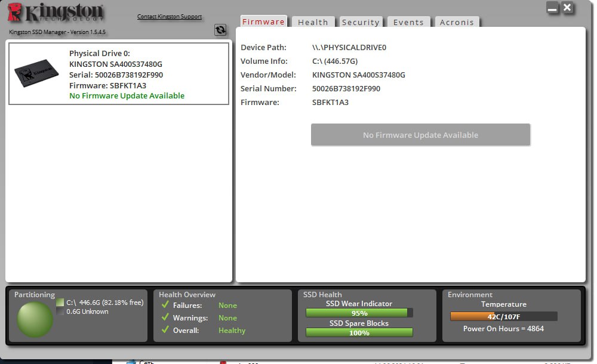
Task: Click the refresh drives icon
Action: coord(220,30)
